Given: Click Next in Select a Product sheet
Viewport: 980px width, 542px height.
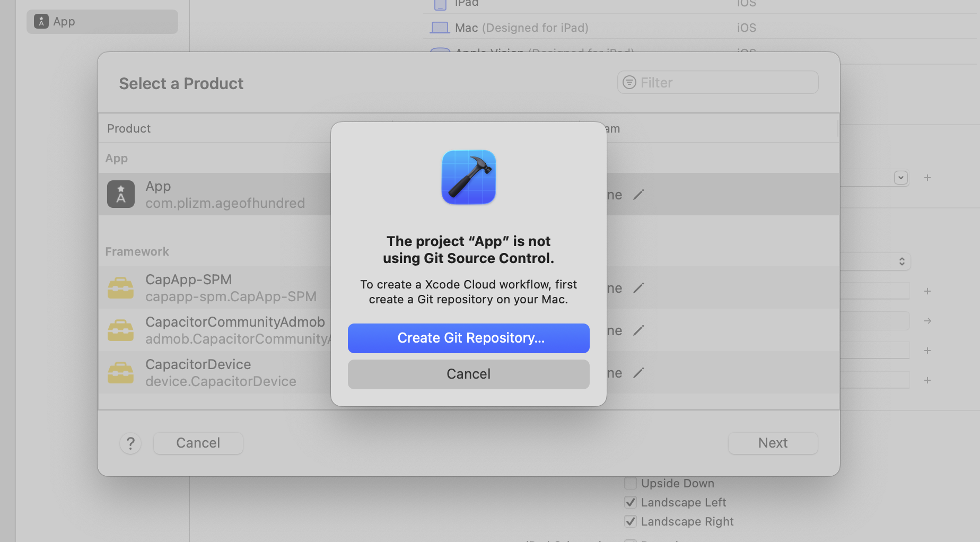Looking at the screenshot, I should pyautogui.click(x=773, y=443).
